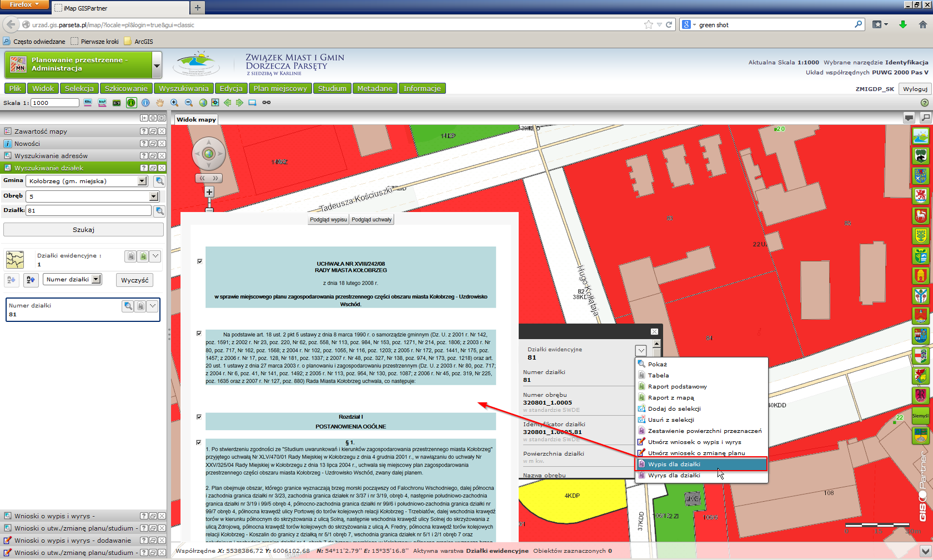The width and height of the screenshot is (933, 560).
Task: Open the Plan miejscowy menu
Action: pyautogui.click(x=280, y=88)
